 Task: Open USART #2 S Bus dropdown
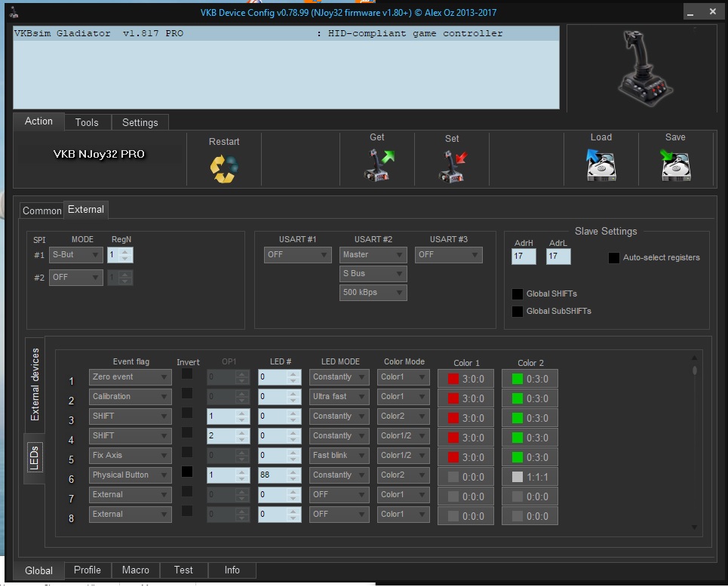coord(373,274)
